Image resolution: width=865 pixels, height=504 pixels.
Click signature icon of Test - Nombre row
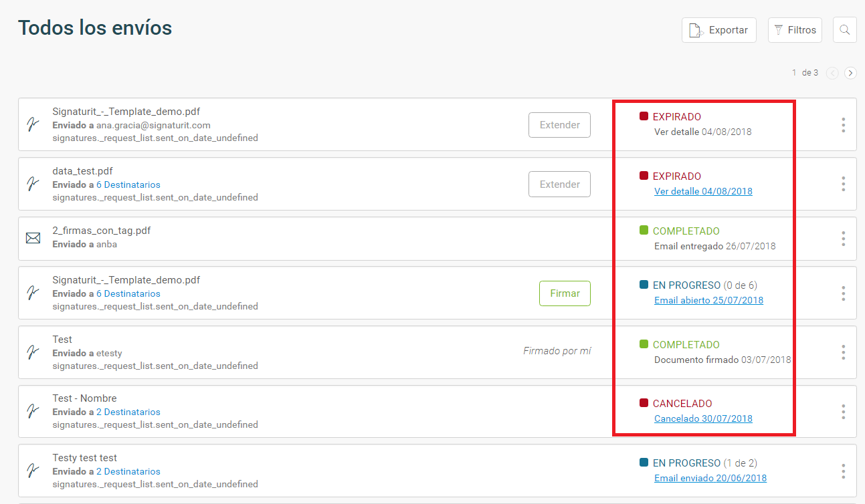tap(32, 411)
